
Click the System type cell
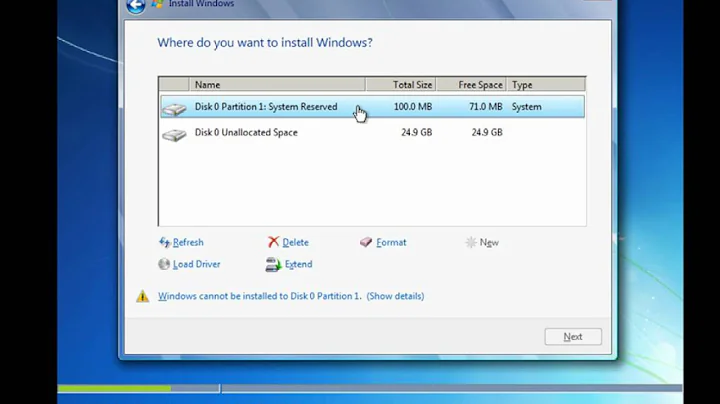point(527,107)
